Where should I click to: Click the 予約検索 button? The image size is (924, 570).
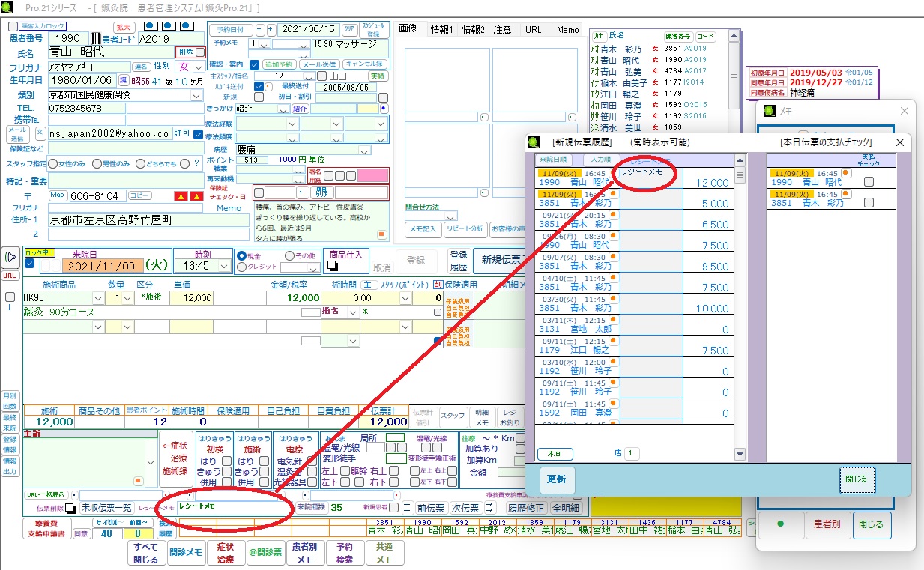tap(345, 554)
